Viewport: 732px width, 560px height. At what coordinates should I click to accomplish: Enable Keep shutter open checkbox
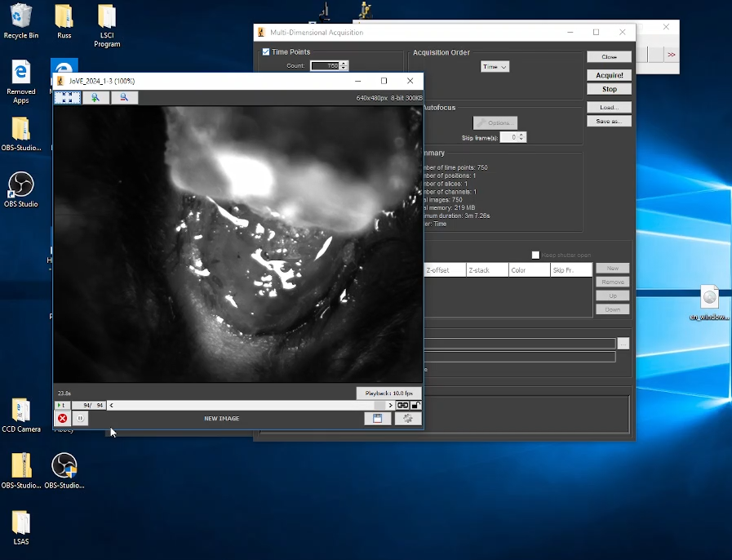click(x=535, y=255)
